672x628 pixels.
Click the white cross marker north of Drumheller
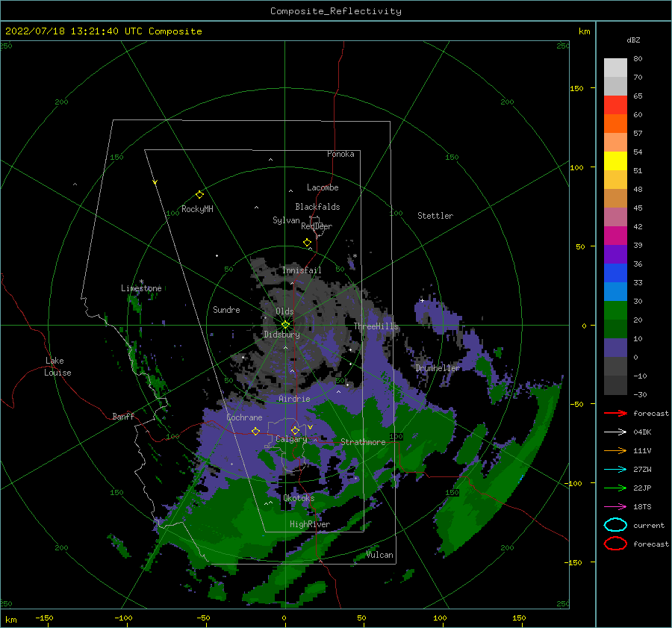coord(422,300)
